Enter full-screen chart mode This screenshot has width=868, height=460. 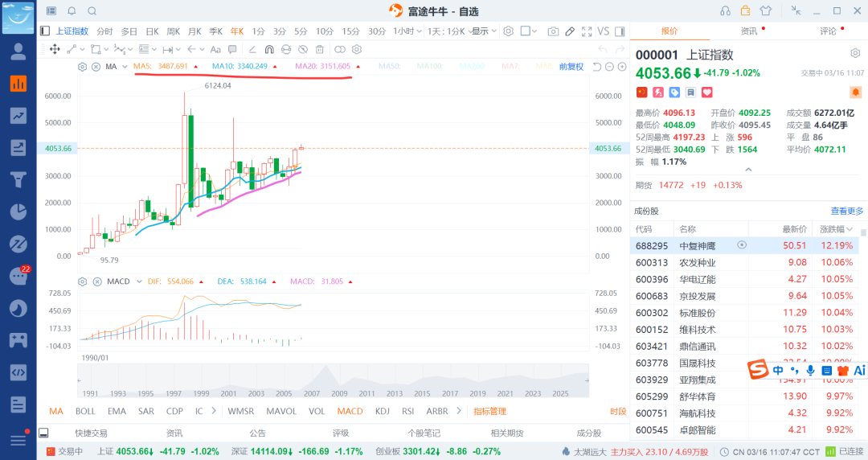587,31
